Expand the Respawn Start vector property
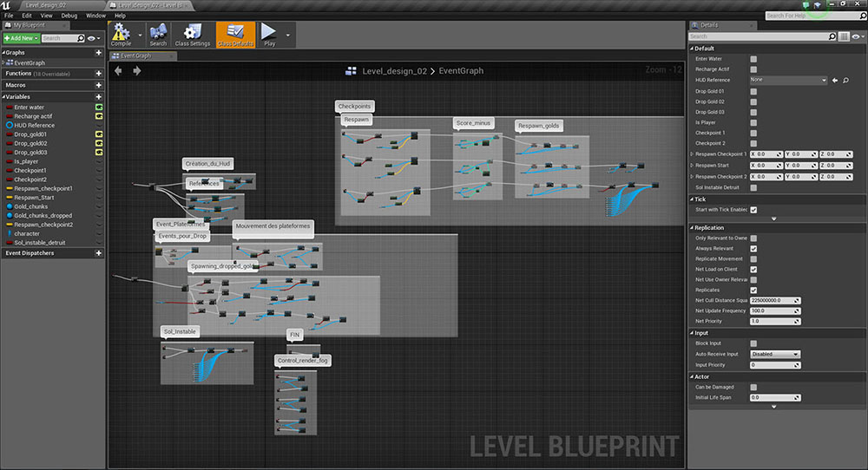868x470 pixels. pyautogui.click(x=692, y=165)
